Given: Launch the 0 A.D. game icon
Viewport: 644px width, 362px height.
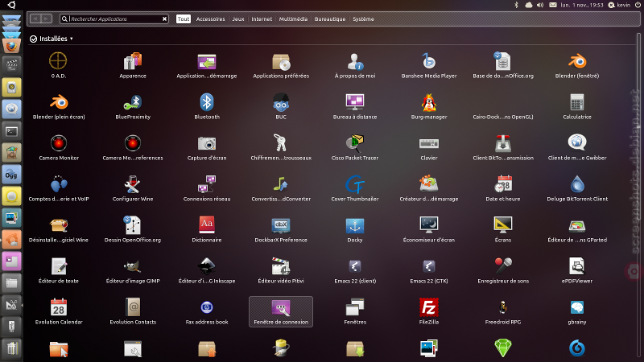Looking at the screenshot, I should click(x=58, y=62).
